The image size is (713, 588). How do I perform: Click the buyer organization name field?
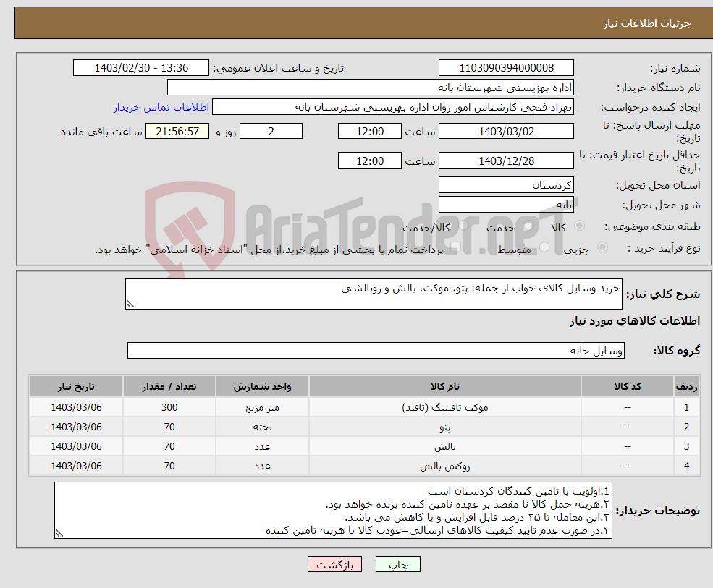[371, 88]
